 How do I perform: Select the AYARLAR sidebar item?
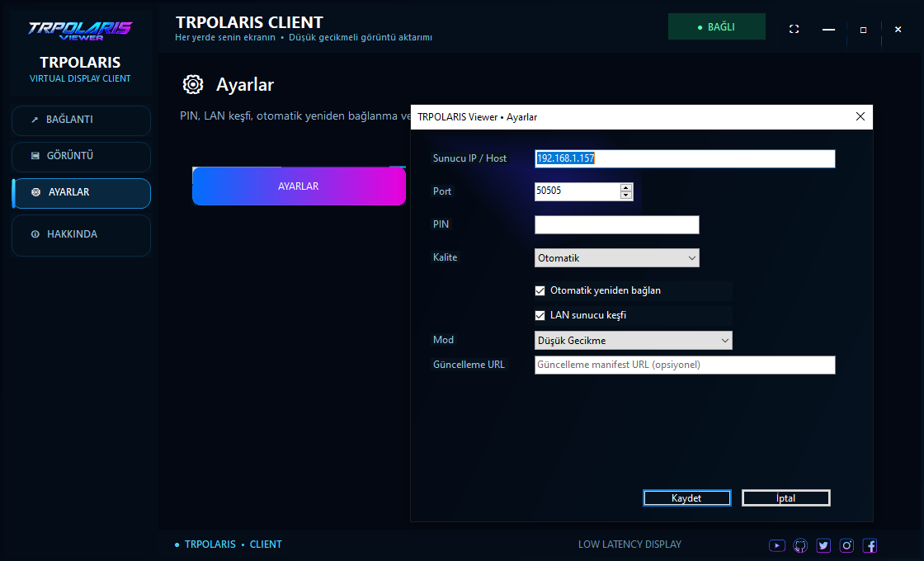(x=82, y=193)
